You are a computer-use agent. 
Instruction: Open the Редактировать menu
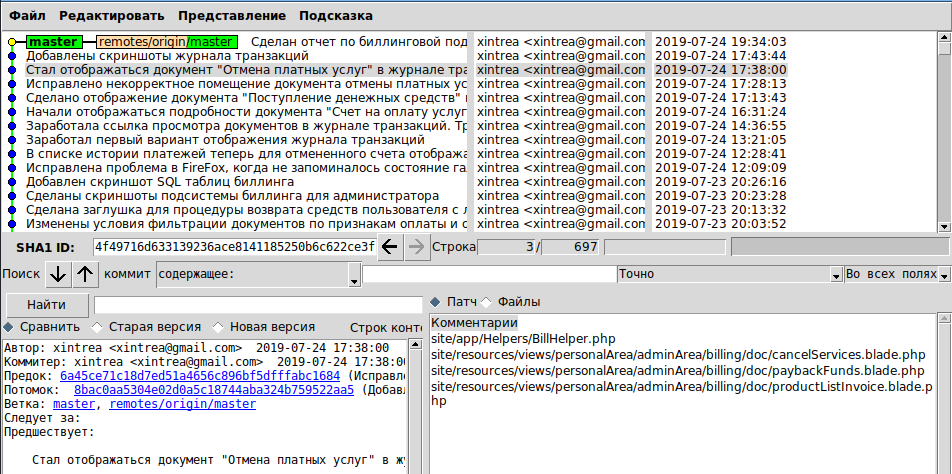coord(112,16)
